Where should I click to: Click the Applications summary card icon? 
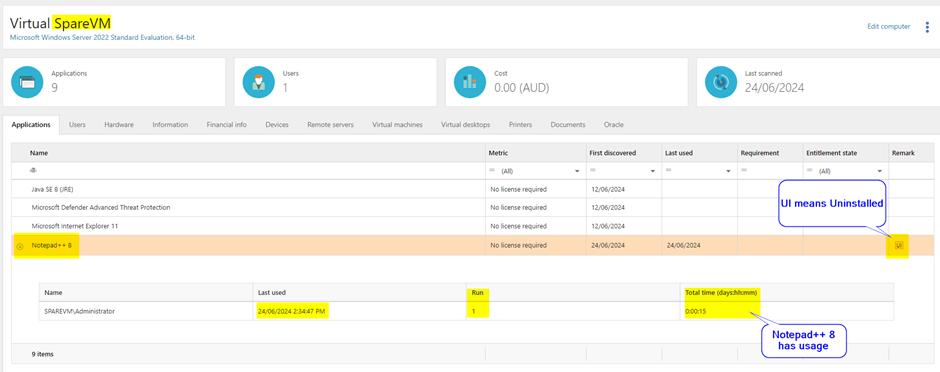27,82
